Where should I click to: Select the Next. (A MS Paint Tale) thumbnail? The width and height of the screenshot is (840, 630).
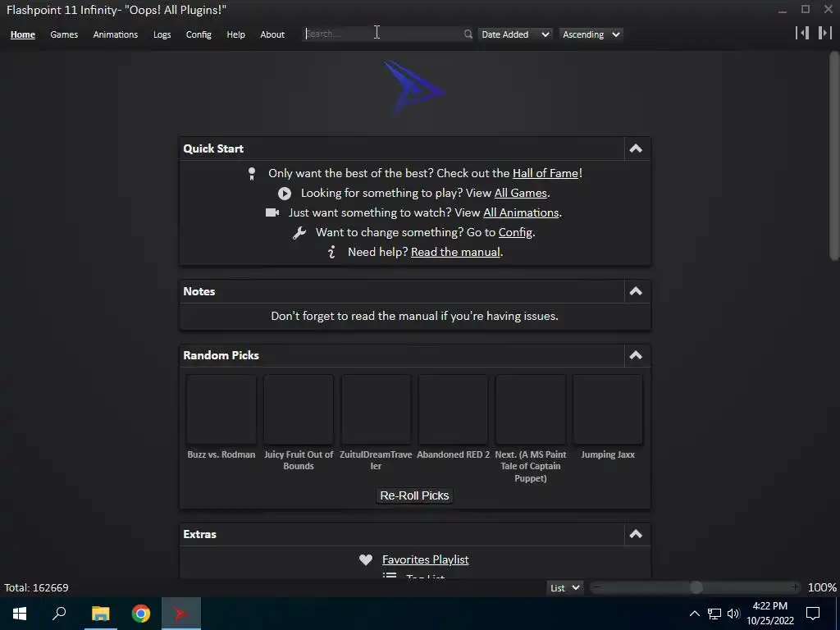(531, 410)
